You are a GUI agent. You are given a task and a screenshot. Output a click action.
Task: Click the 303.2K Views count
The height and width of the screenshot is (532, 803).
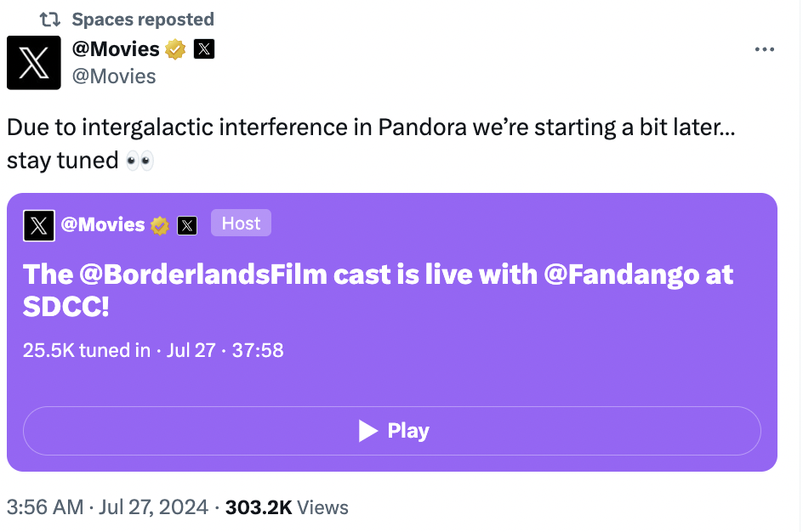[287, 507]
